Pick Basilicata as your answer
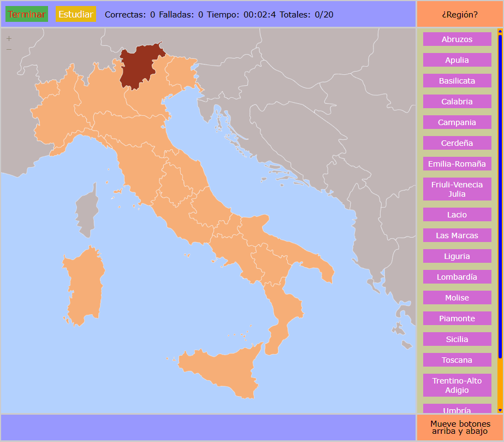This screenshot has height=442, width=504. (457, 80)
